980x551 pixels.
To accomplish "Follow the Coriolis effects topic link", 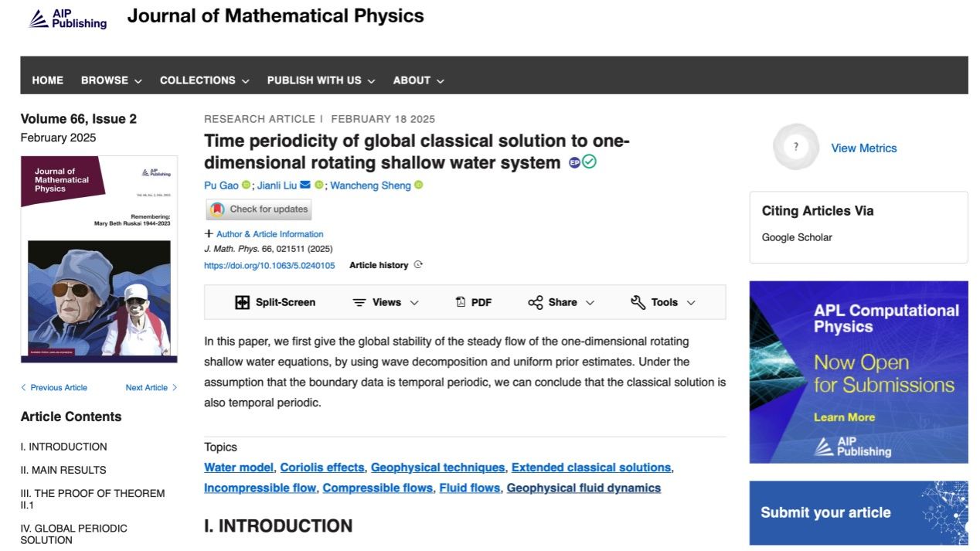I will click(x=322, y=468).
